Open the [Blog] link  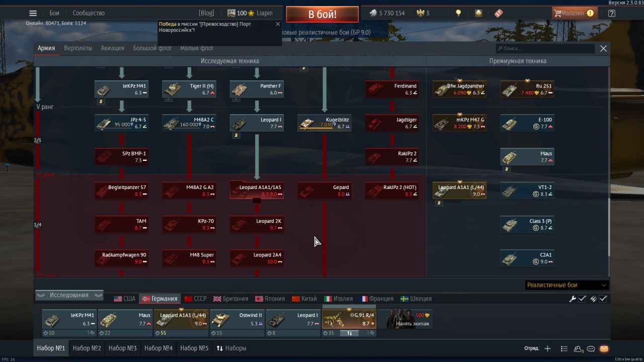[x=206, y=13]
